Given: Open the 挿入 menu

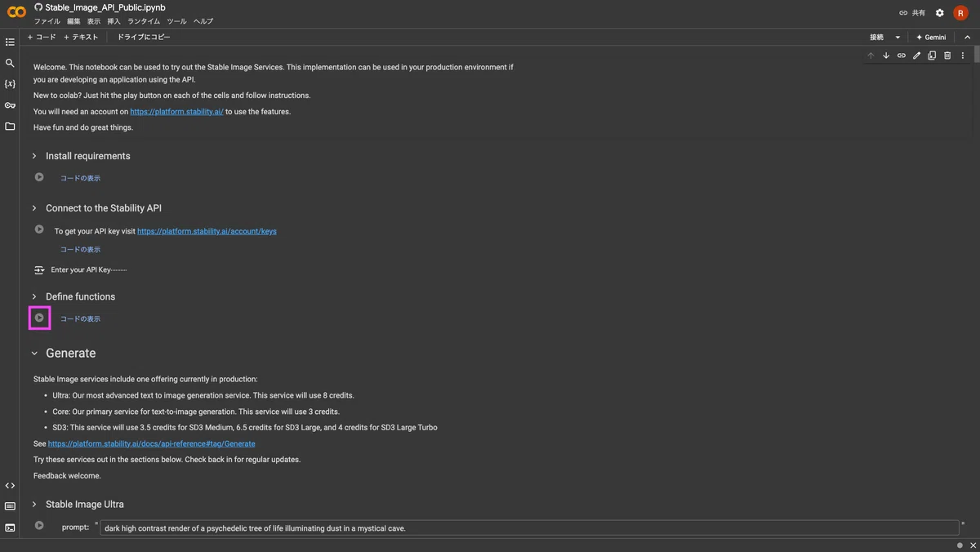Looking at the screenshot, I should [x=114, y=21].
